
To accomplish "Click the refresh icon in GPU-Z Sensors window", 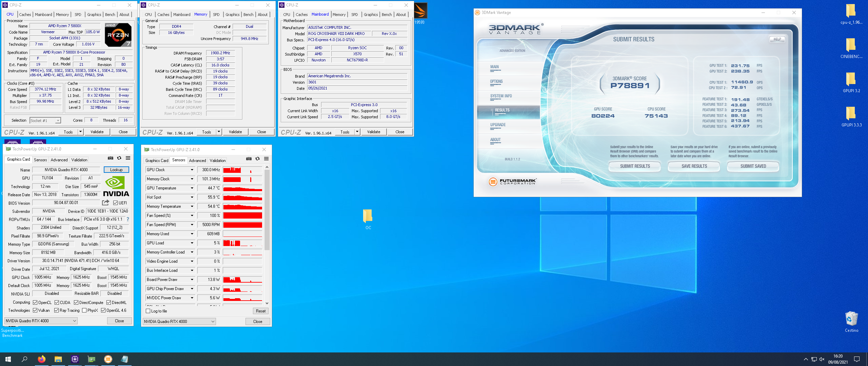I will 258,159.
